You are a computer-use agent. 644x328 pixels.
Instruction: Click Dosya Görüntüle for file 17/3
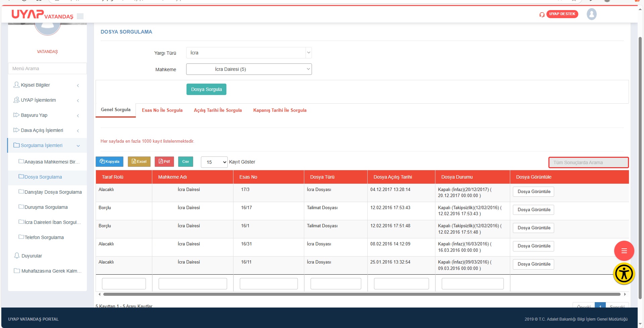pos(534,192)
